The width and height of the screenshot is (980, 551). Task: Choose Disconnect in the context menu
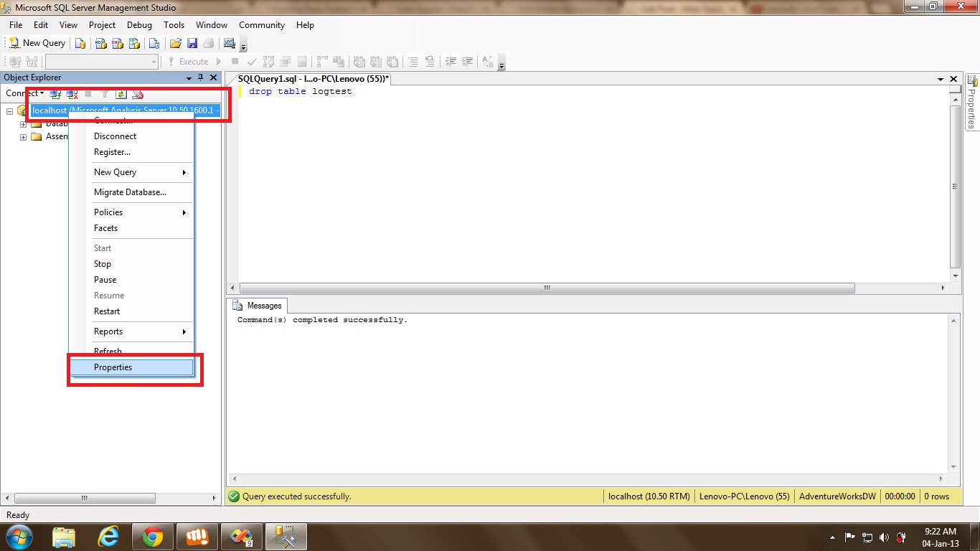click(x=115, y=136)
